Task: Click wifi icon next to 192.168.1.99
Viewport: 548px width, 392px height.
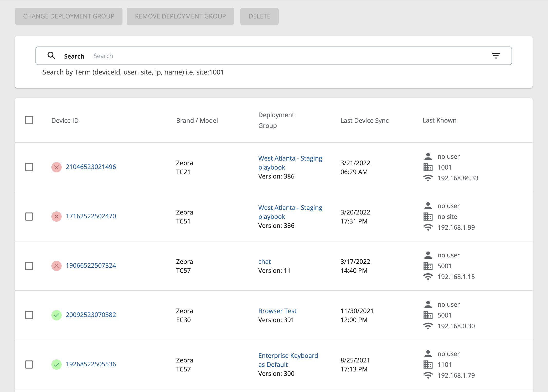Action: [428, 227]
